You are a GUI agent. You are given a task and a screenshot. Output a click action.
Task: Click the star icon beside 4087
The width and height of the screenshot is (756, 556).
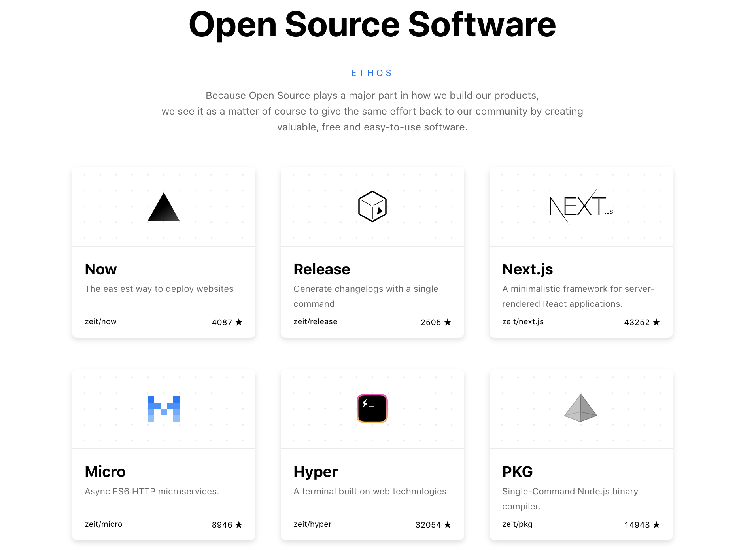pos(239,322)
